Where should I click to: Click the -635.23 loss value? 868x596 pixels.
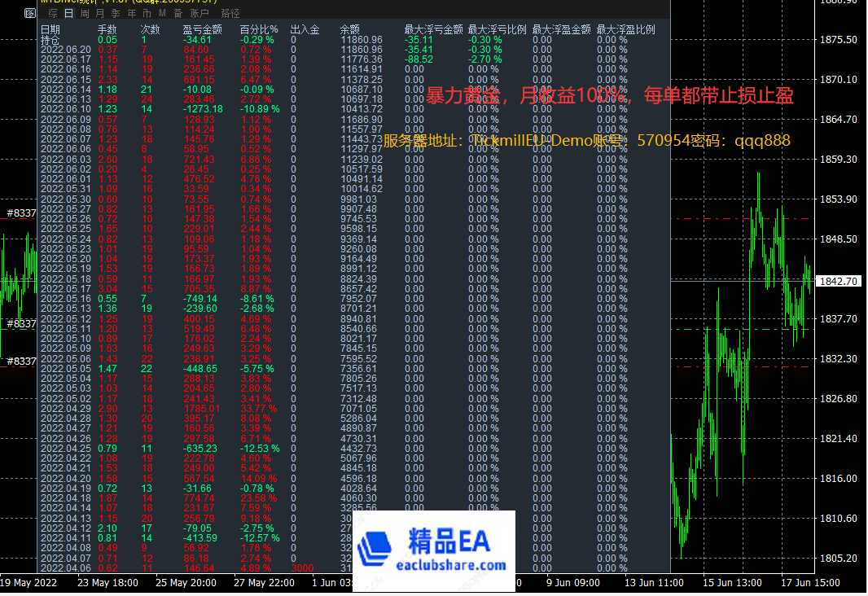(x=200, y=449)
